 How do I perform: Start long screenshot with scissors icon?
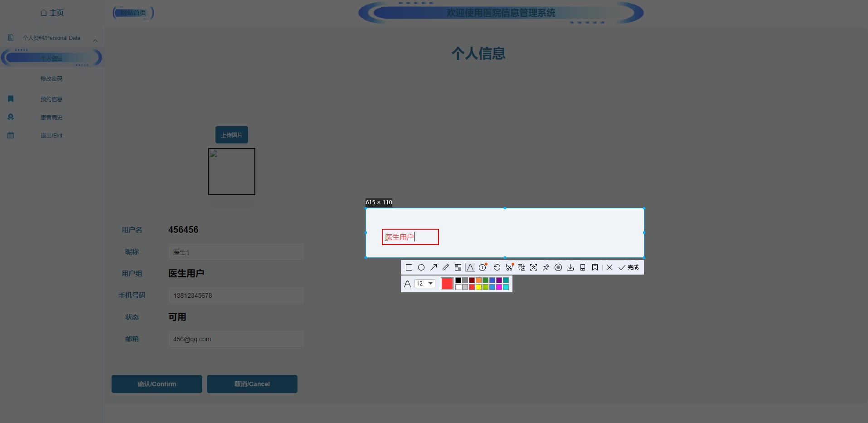click(x=509, y=267)
